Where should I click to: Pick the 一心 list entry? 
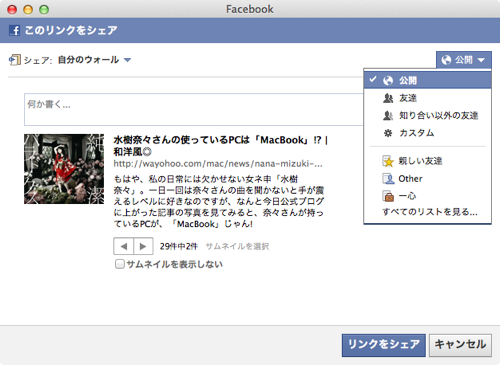coord(428,196)
